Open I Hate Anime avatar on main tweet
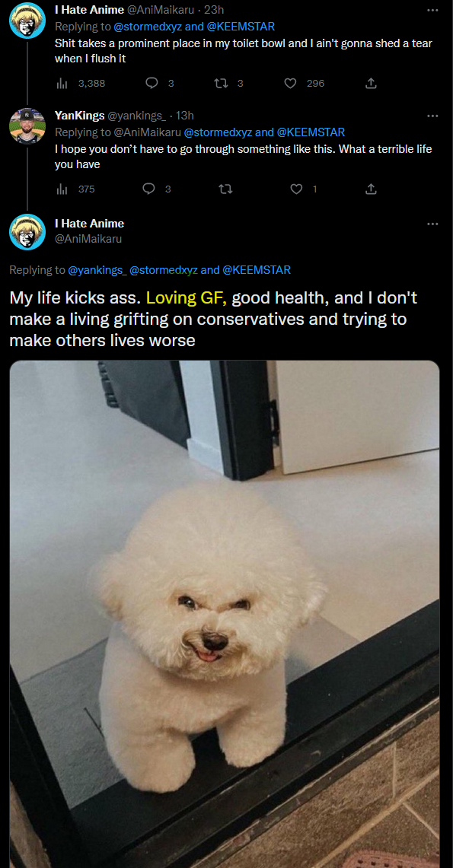Screen dimensions: 453x868 click(27, 231)
